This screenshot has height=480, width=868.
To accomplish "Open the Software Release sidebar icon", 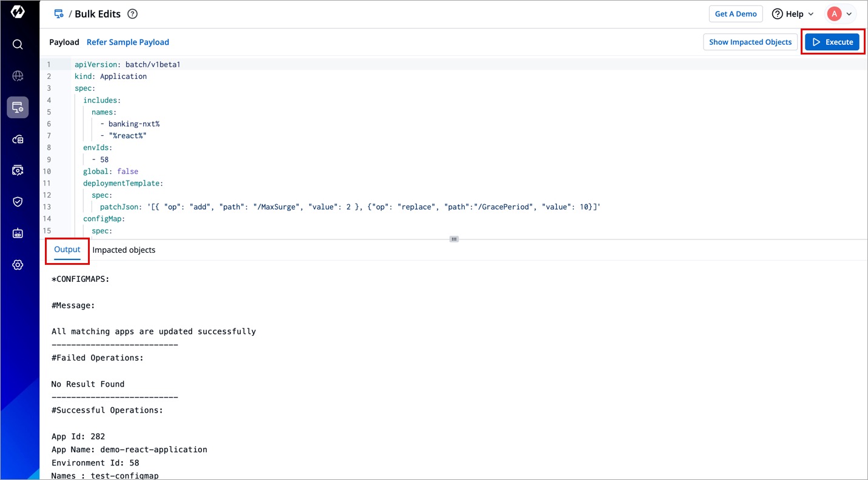I will (x=18, y=170).
